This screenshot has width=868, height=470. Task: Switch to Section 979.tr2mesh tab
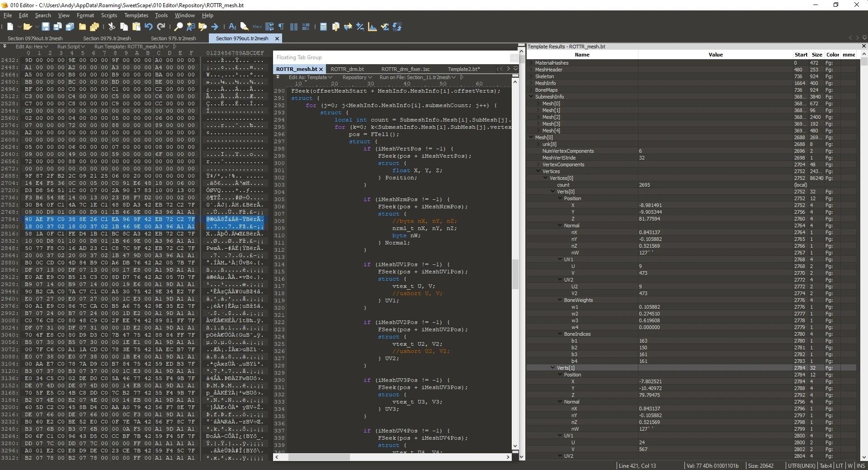tap(173, 38)
